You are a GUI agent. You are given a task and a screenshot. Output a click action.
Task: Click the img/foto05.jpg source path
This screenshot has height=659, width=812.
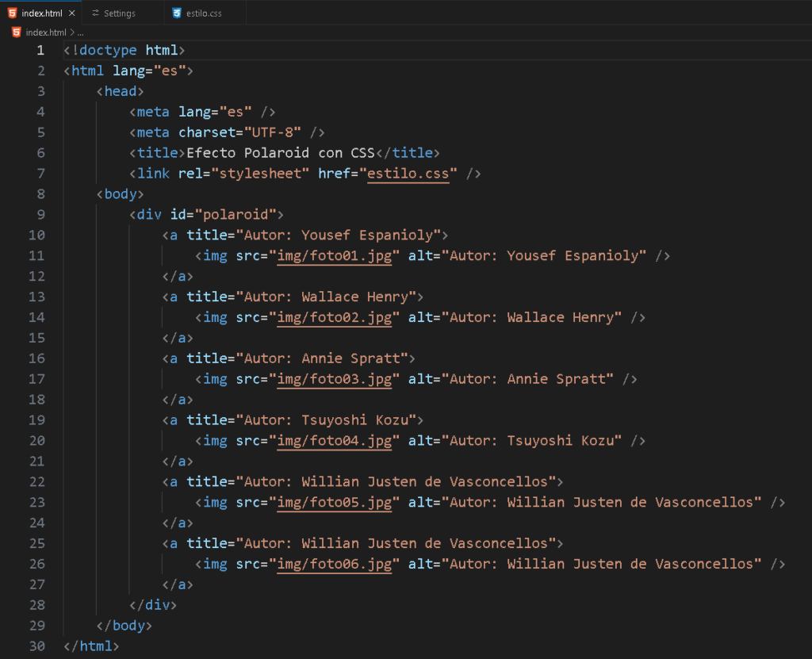pyautogui.click(x=334, y=502)
